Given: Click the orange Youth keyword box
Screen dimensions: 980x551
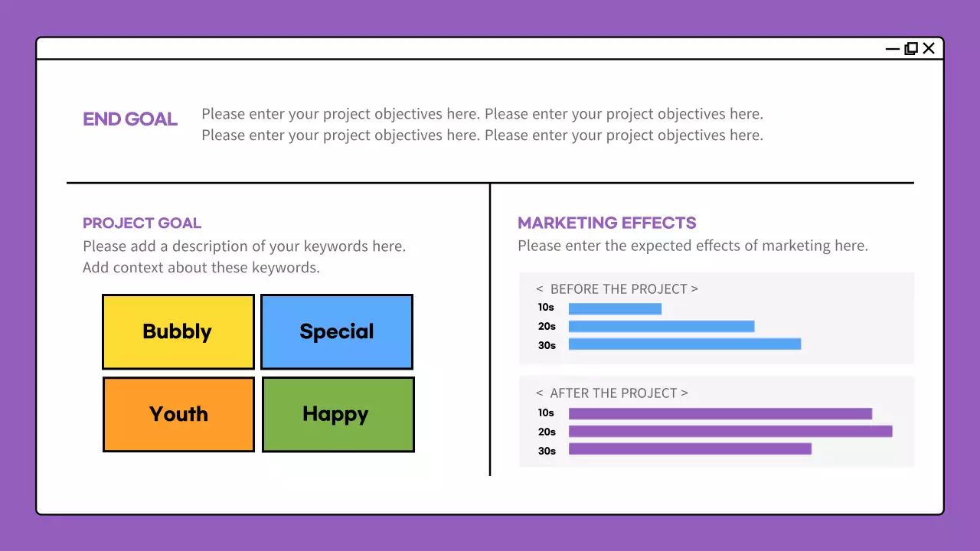Looking at the screenshot, I should pos(178,414).
